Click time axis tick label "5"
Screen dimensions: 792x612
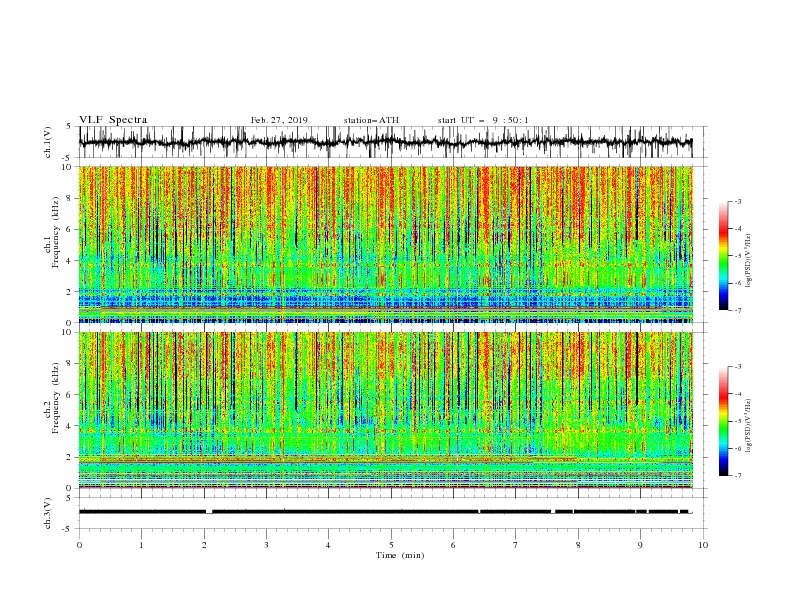coord(391,545)
